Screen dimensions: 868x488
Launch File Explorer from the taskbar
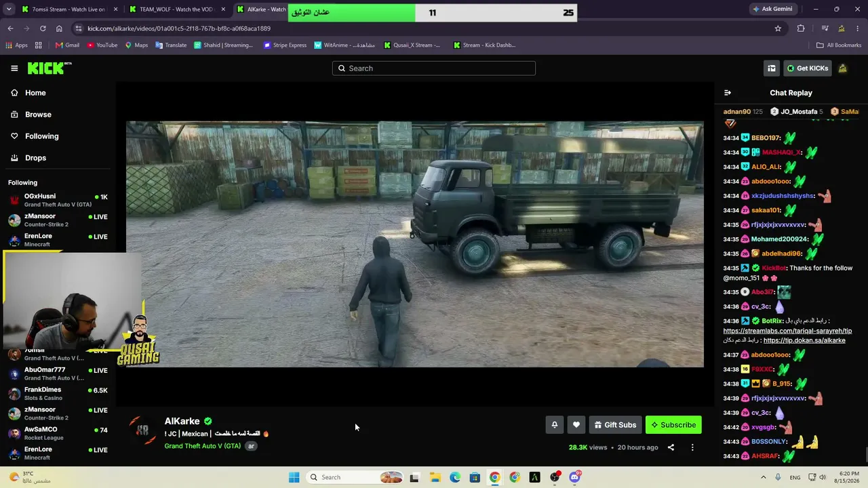click(435, 477)
